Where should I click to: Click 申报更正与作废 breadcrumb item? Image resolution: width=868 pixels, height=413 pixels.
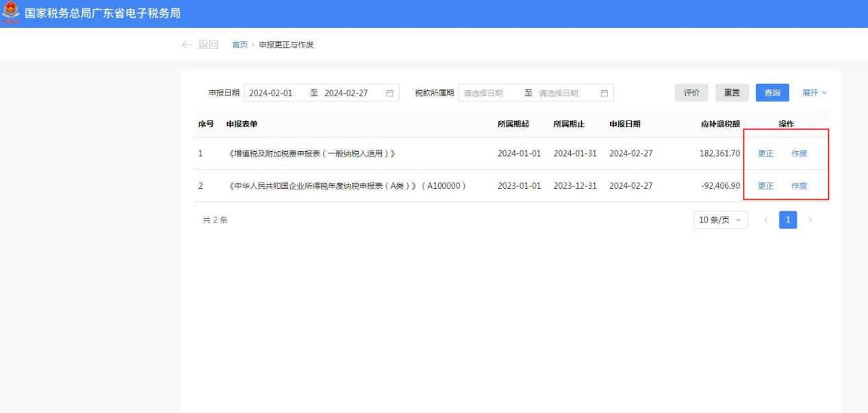(x=286, y=45)
